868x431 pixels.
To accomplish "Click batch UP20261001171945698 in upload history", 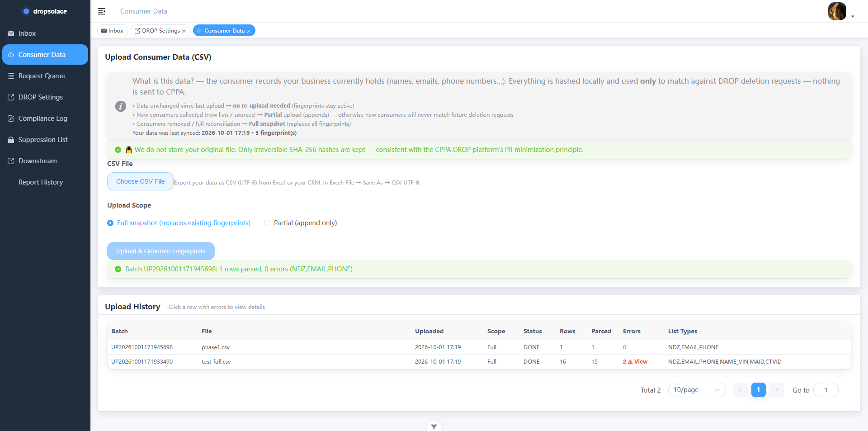I will 142,347.
